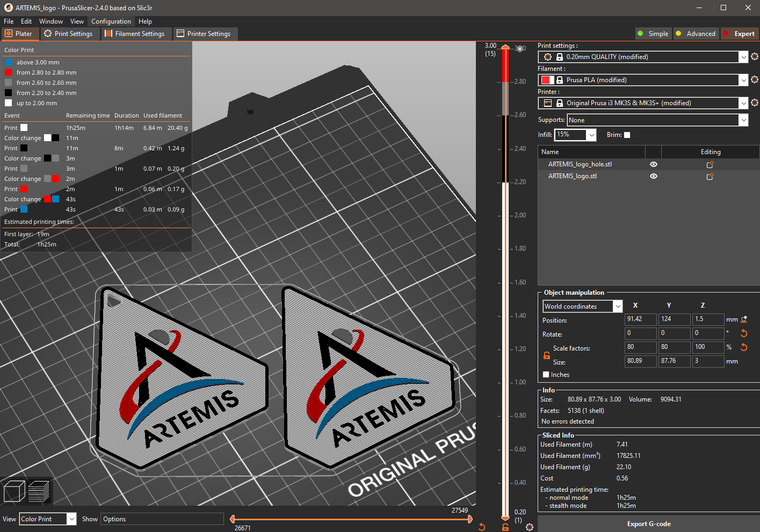Tick the Inches checkbox
This screenshot has height=532, width=760.
[x=546, y=375]
